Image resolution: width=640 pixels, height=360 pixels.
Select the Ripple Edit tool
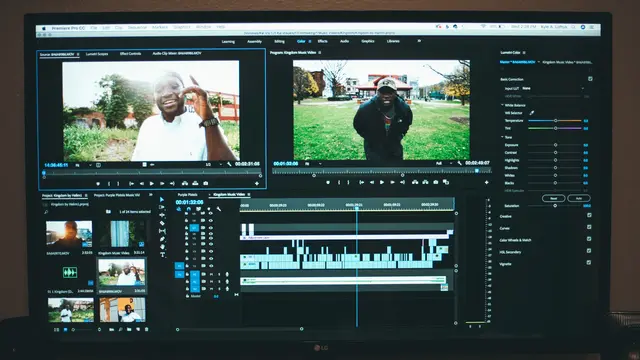pyautogui.click(x=162, y=215)
